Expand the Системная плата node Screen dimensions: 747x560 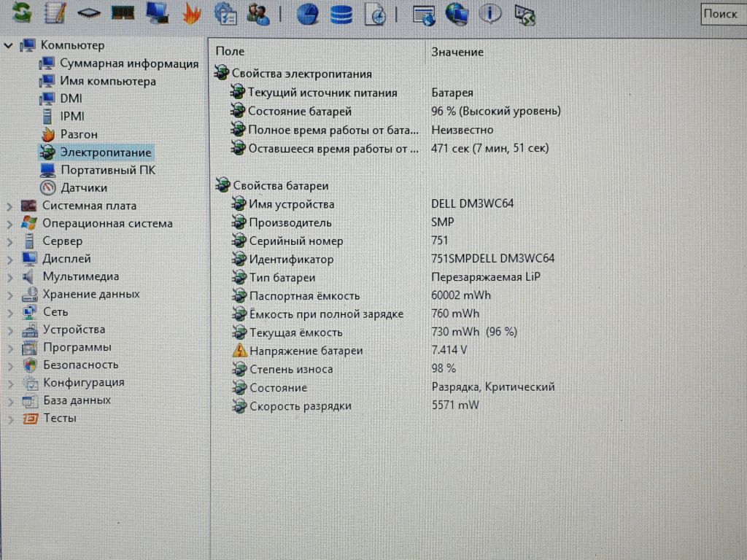coord(9,206)
